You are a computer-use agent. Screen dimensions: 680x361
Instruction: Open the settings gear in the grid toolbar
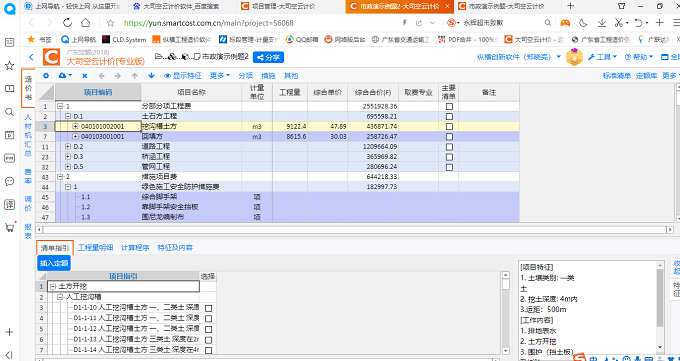tap(46, 75)
